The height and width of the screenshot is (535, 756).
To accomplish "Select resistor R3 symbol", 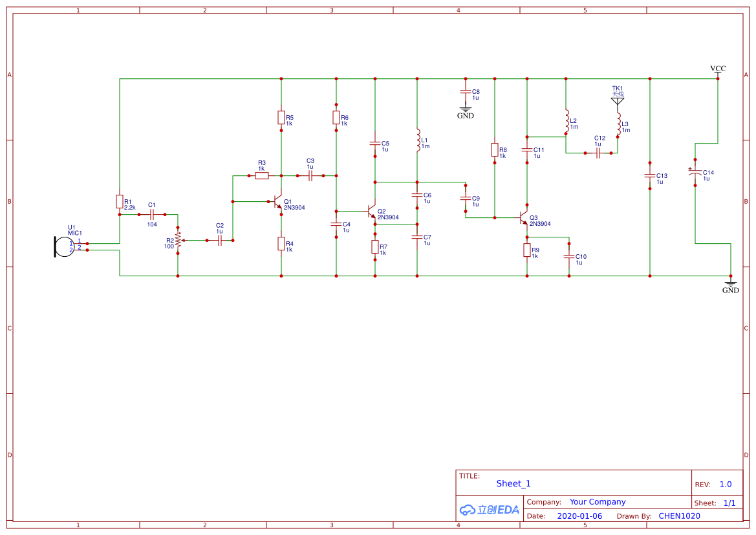I will pos(262,175).
